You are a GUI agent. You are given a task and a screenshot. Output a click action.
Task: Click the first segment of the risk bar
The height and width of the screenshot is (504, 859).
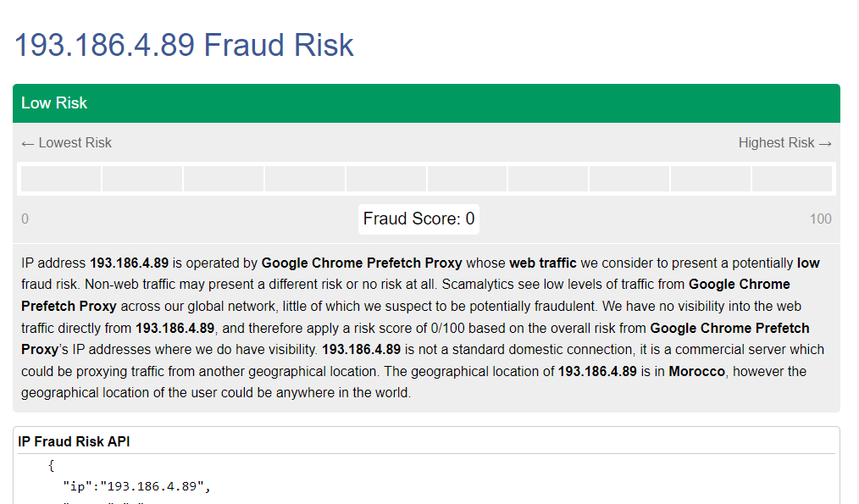point(61,179)
